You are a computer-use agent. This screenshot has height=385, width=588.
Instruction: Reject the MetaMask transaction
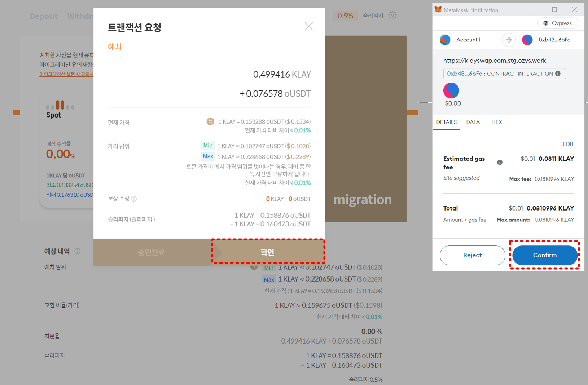(x=472, y=255)
